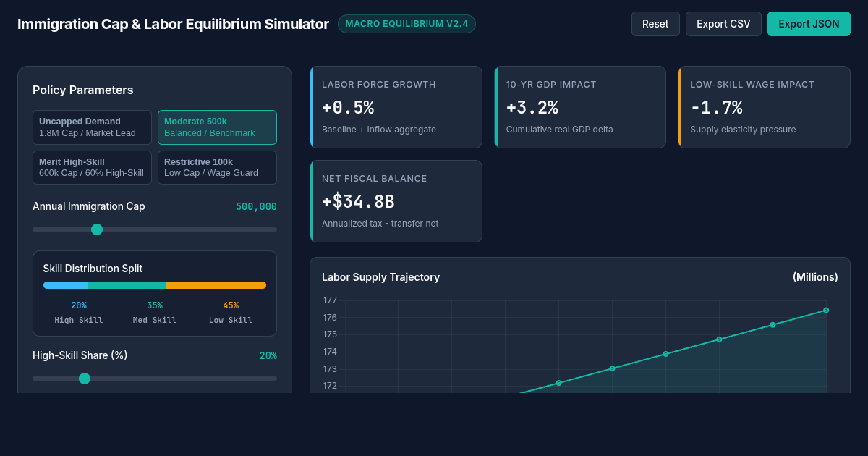Screen dimensions: 868x456
Task: Click the Annual Immigration Cap label
Action: 88,206
